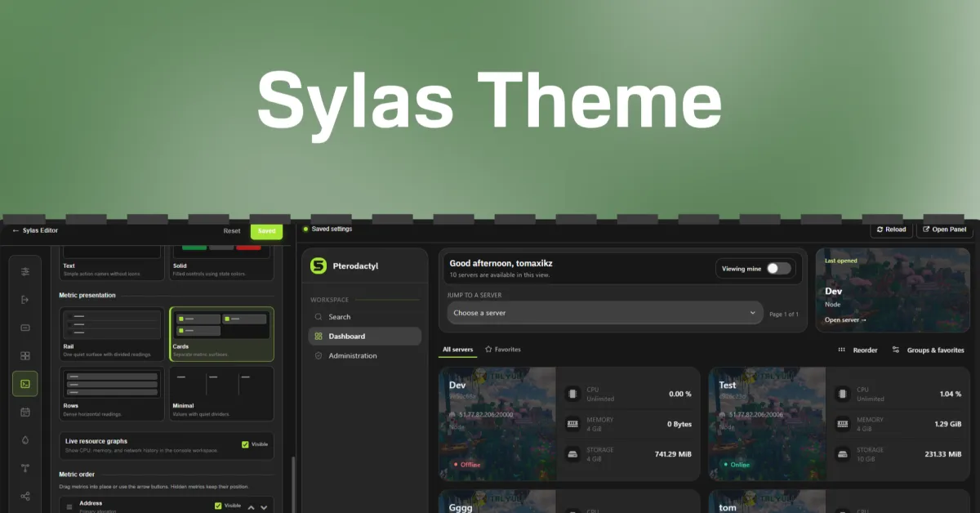
Task: Click the CPU chip icon on Dev card
Action: tap(572, 394)
